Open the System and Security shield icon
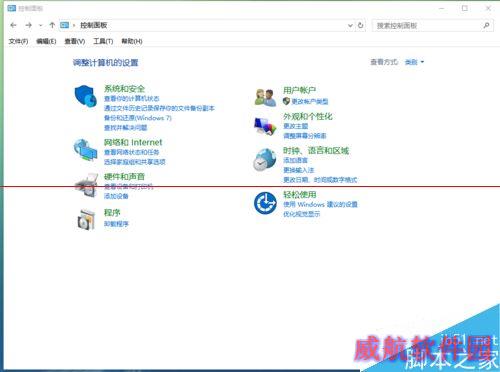The height and width of the screenshot is (372, 500). pyautogui.click(x=85, y=96)
